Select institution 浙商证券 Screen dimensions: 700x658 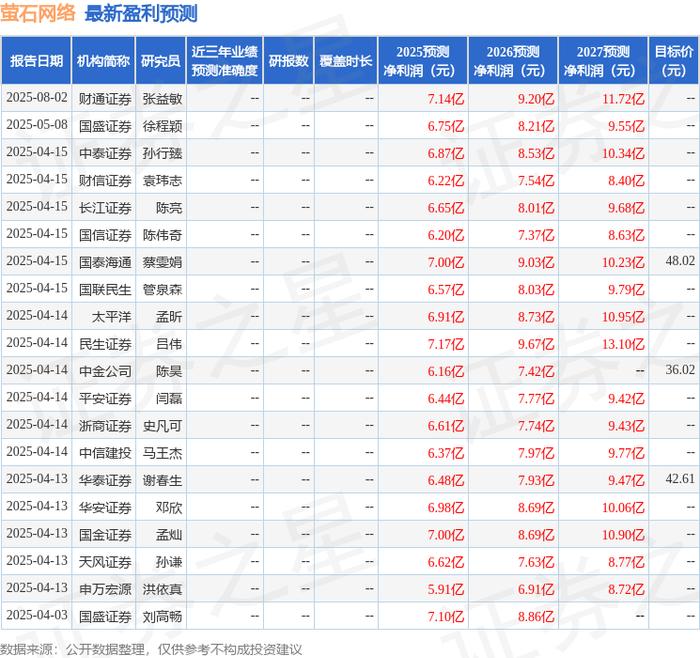105,426
